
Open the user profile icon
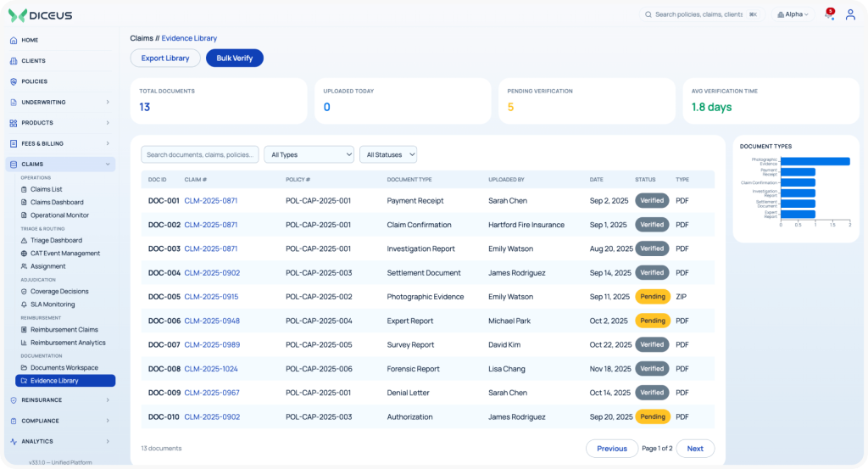[x=850, y=15]
